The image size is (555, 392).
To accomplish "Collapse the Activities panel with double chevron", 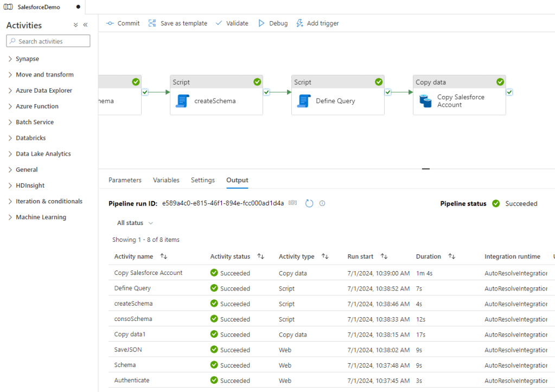I will click(x=85, y=25).
